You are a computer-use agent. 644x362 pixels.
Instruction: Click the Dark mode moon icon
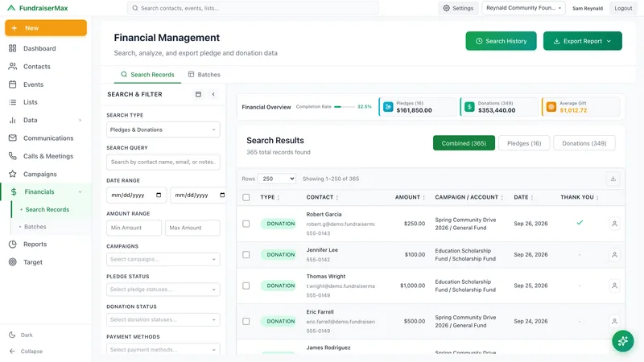pos(12,335)
